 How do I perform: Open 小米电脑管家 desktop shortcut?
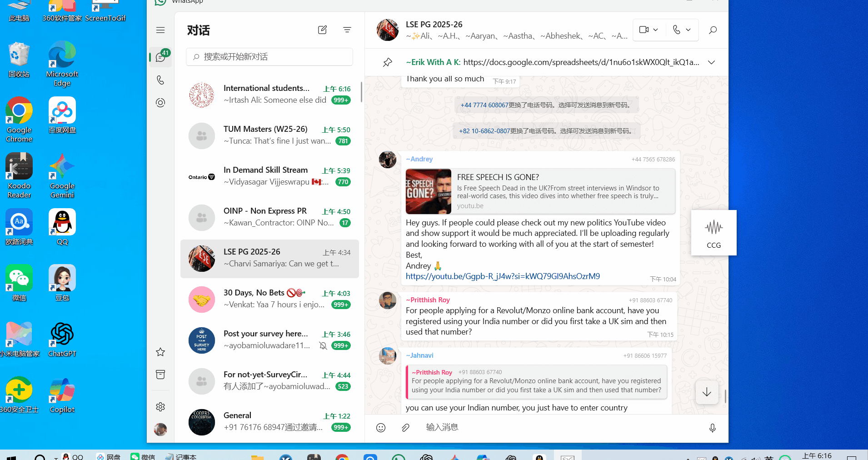point(19,340)
